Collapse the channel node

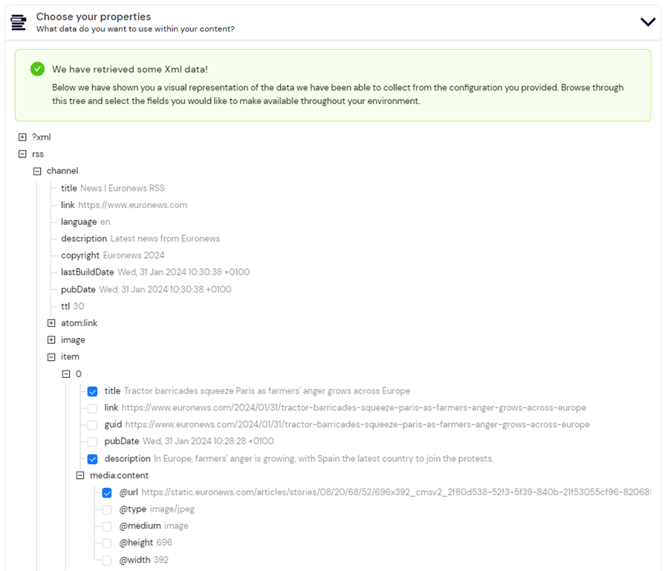pos(37,171)
